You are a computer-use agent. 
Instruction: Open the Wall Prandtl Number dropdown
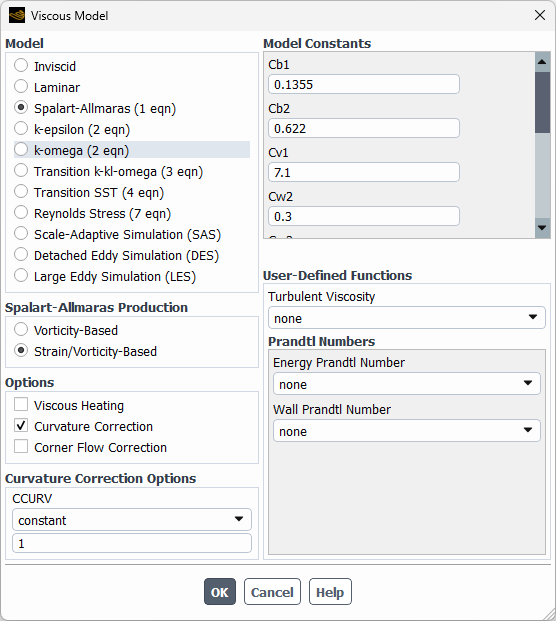407,431
